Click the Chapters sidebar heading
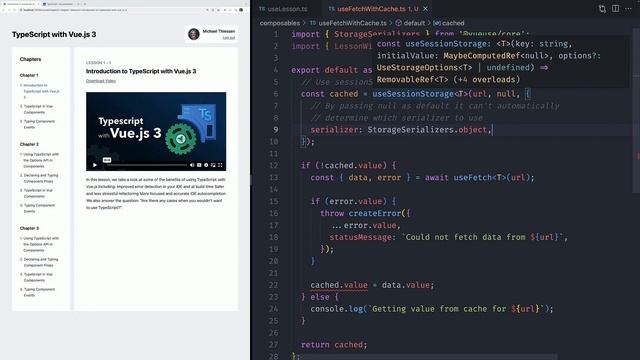The image size is (640, 360). click(x=30, y=59)
